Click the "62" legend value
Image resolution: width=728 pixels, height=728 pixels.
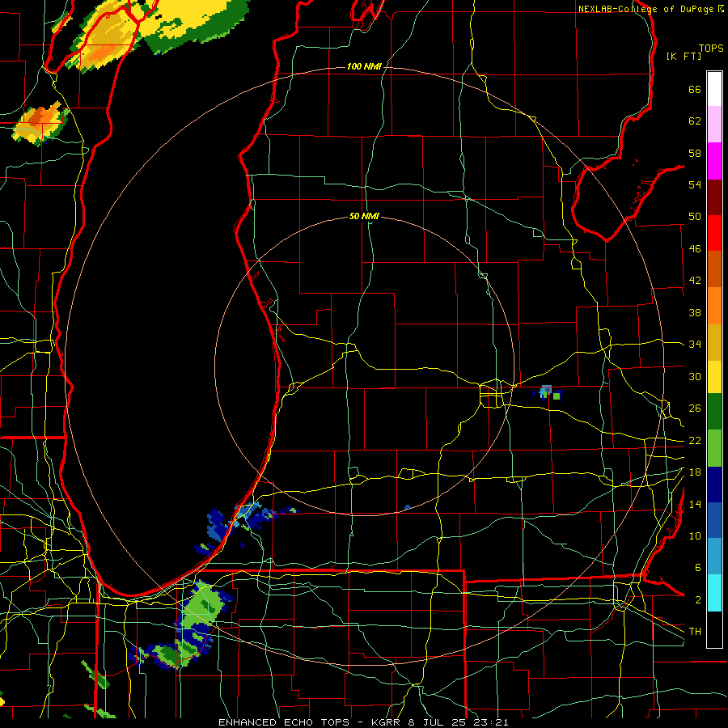pos(695,121)
